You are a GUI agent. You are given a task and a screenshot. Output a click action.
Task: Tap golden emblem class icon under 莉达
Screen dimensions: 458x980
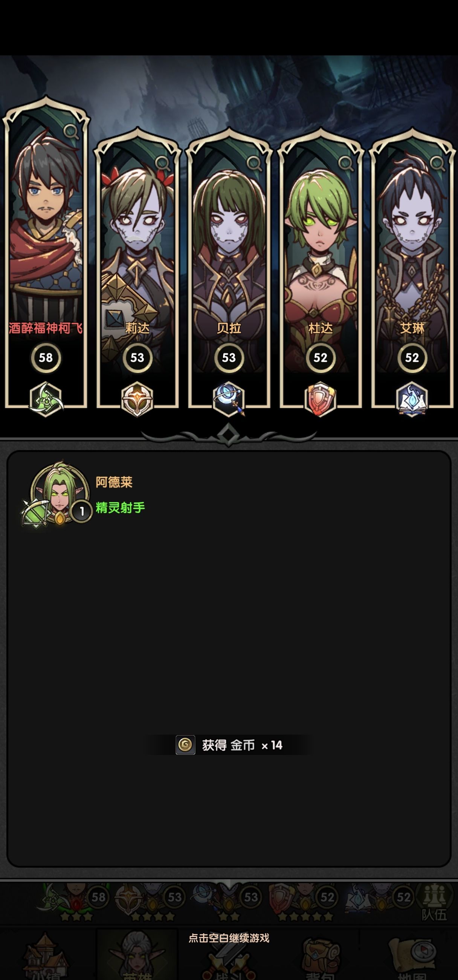(137, 399)
